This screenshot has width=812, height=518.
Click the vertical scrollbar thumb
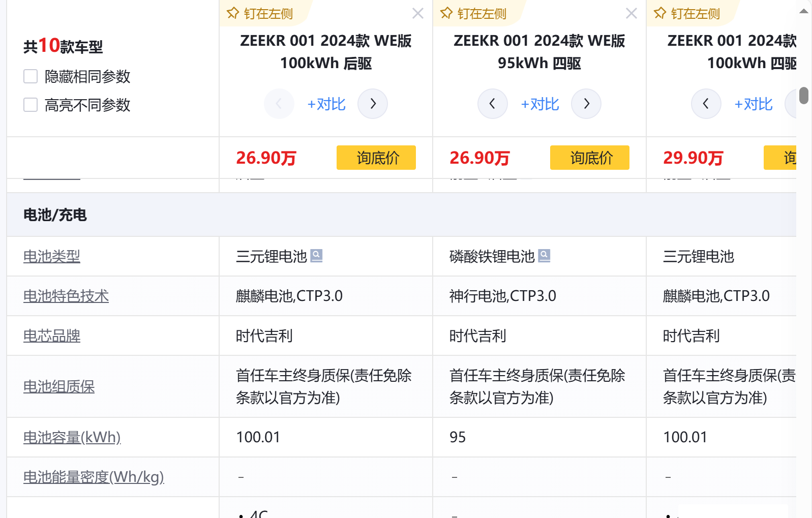pos(804,96)
